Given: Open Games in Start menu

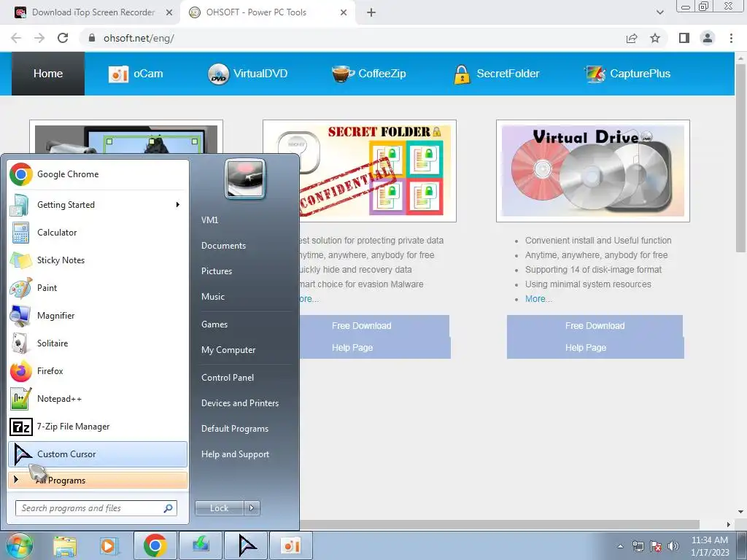Looking at the screenshot, I should 214,324.
